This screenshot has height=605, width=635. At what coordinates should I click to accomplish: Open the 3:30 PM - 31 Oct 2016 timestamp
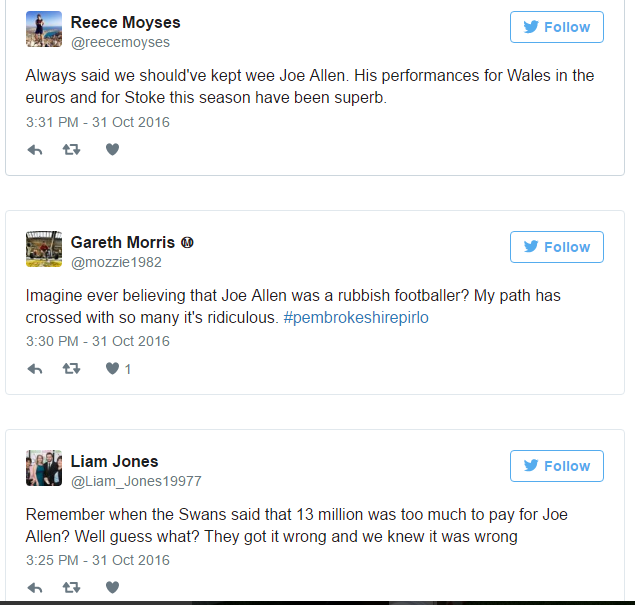98,341
